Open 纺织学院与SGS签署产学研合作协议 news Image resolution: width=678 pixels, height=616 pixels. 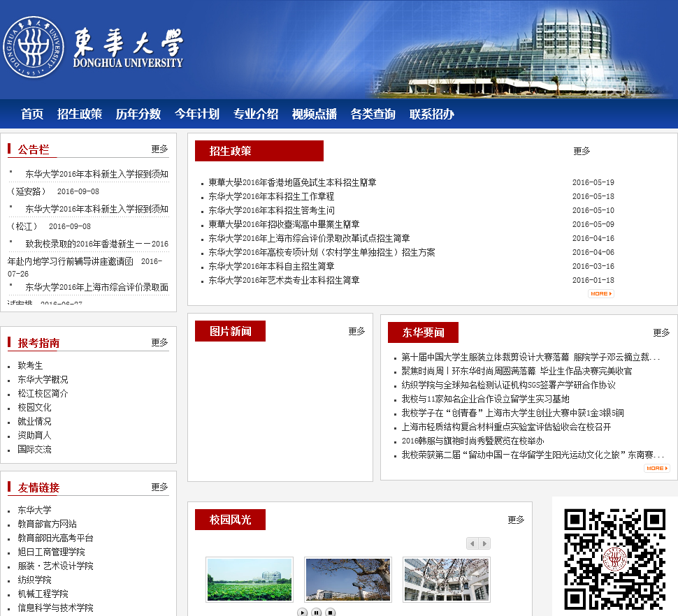pos(509,386)
